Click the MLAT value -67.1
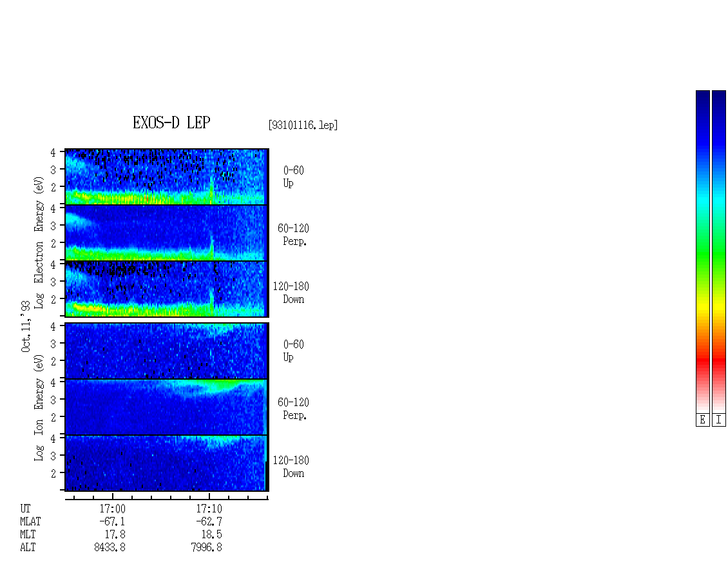 112,521
